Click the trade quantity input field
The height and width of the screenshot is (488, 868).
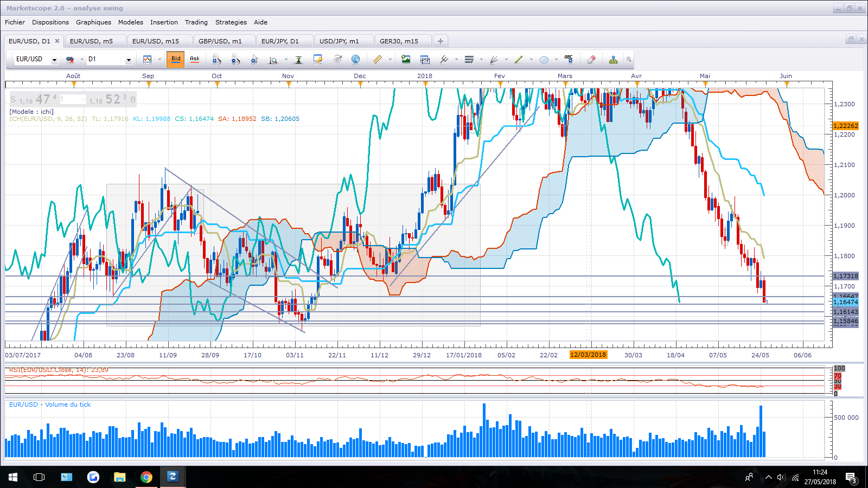73,99
